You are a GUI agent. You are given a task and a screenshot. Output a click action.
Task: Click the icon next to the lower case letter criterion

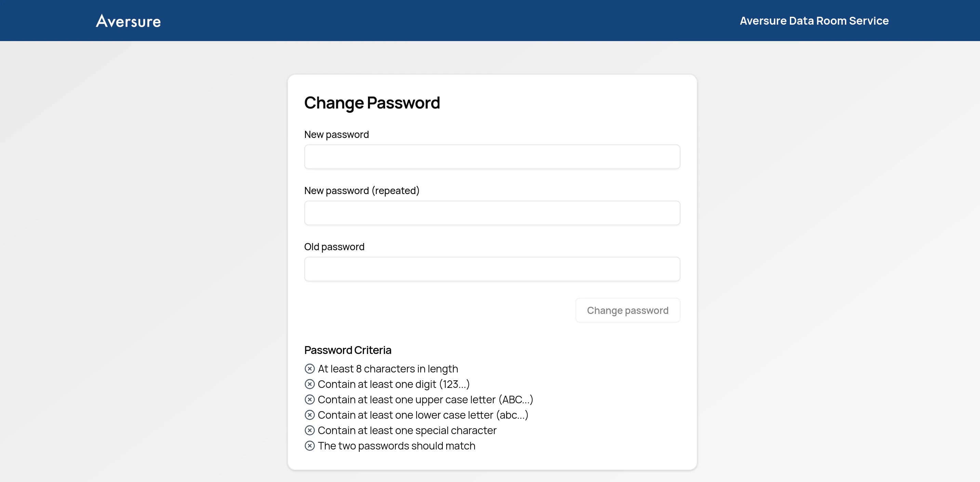pyautogui.click(x=310, y=415)
